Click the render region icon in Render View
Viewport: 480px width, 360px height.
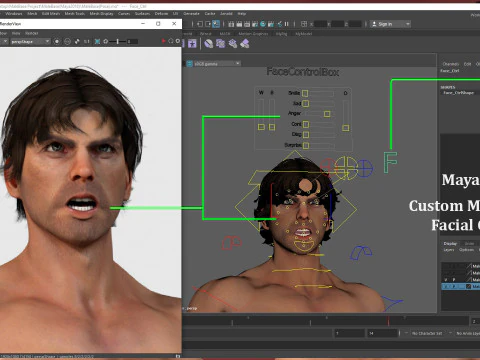[x=57, y=41]
